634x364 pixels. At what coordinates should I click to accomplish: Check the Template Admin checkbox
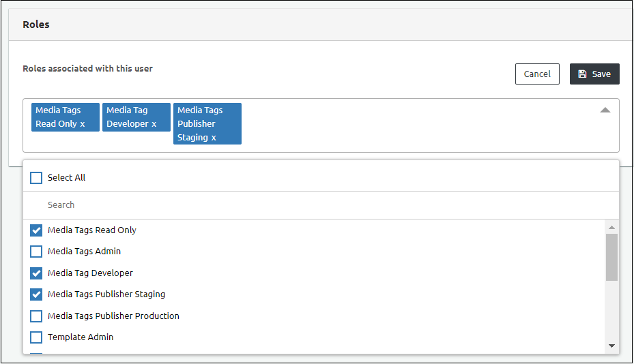pyautogui.click(x=36, y=337)
